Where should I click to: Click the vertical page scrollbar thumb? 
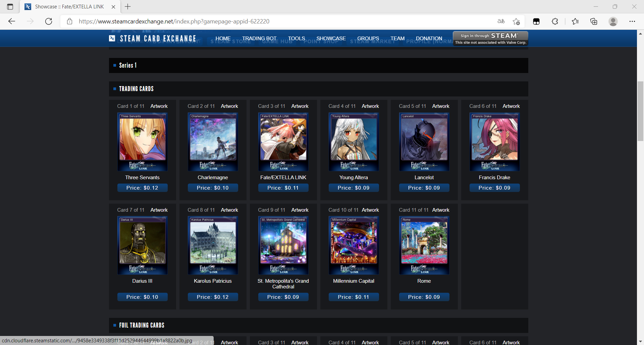click(640, 111)
